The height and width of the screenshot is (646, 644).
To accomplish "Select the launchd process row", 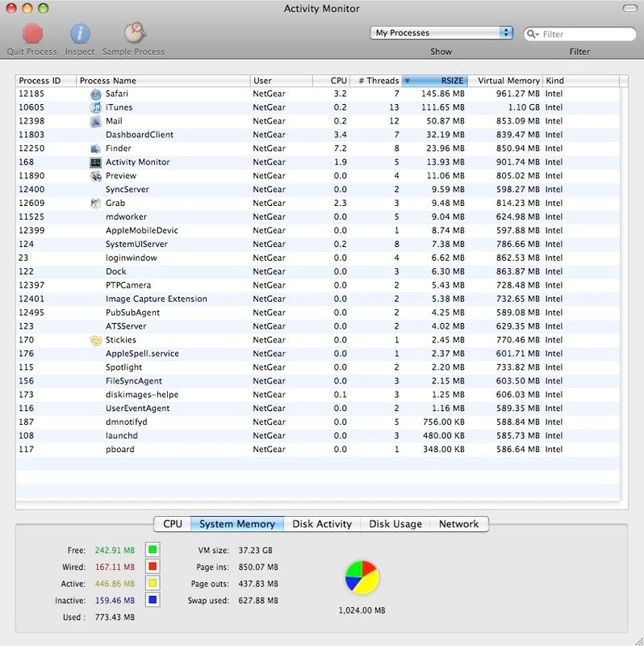I will 318,435.
